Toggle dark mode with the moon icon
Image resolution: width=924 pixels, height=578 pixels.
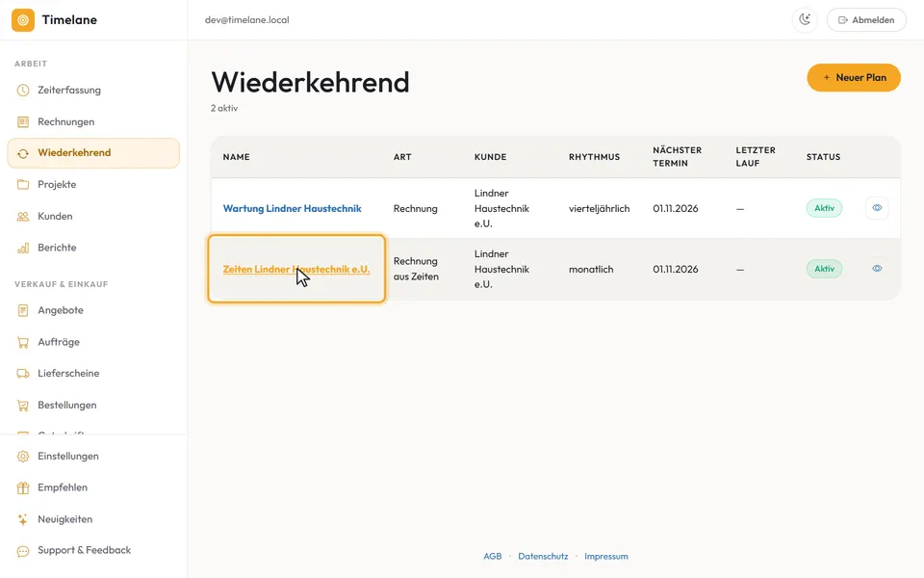805,20
